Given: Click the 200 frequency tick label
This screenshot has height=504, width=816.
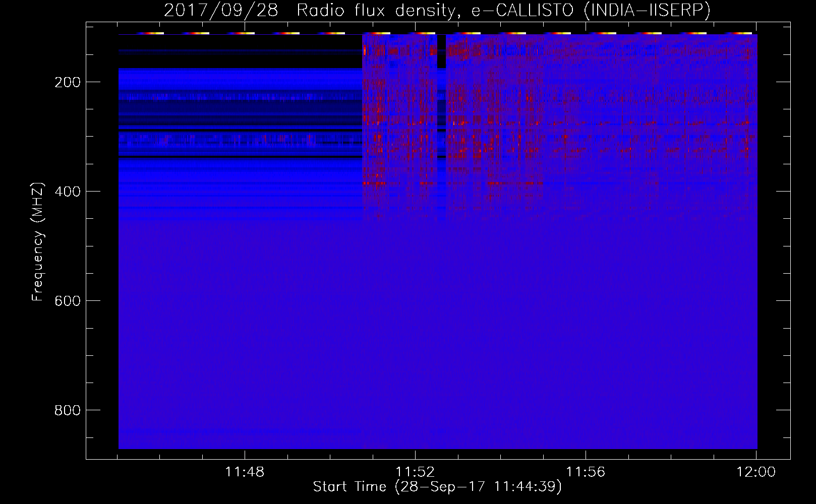Looking at the screenshot, I should coord(68,82).
